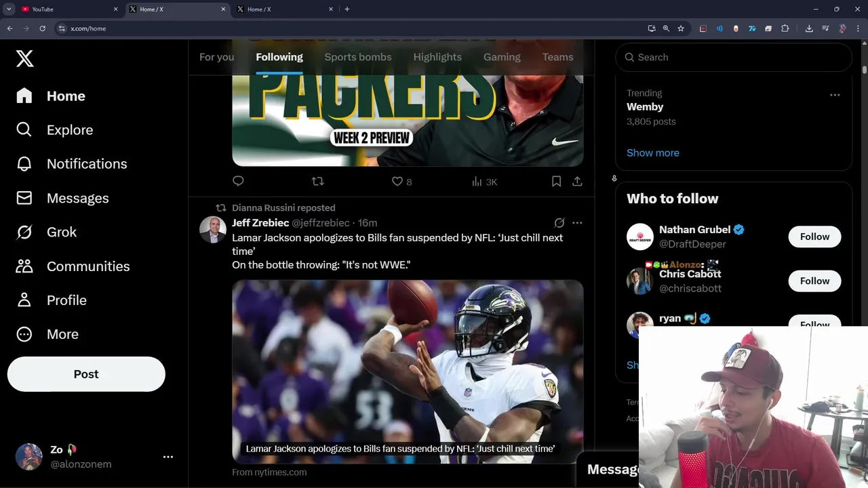Open the extensions puzzle icon

click(785, 28)
